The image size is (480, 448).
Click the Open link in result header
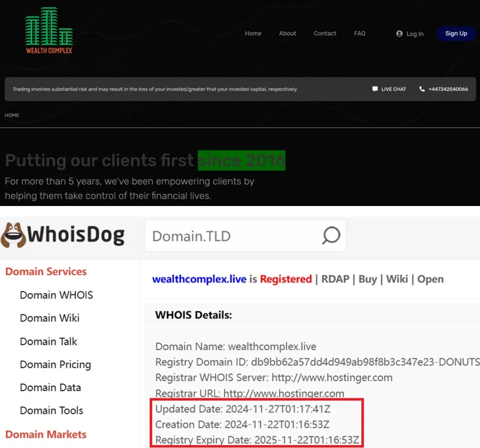click(431, 279)
